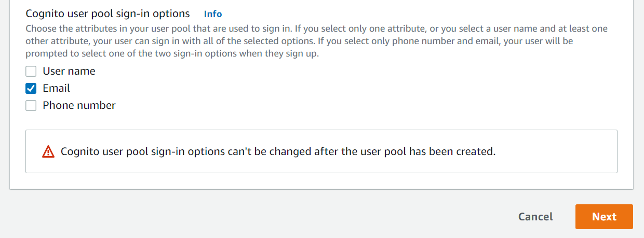The height and width of the screenshot is (238, 644).
Task: Click empty space inside the warning alert box
Action: coord(556,152)
